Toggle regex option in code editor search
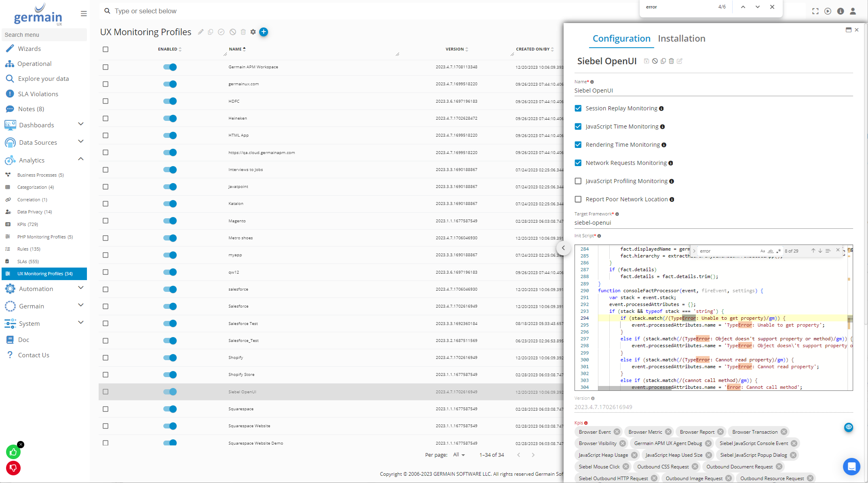Viewport: 868px width, 483px height. coord(779,251)
